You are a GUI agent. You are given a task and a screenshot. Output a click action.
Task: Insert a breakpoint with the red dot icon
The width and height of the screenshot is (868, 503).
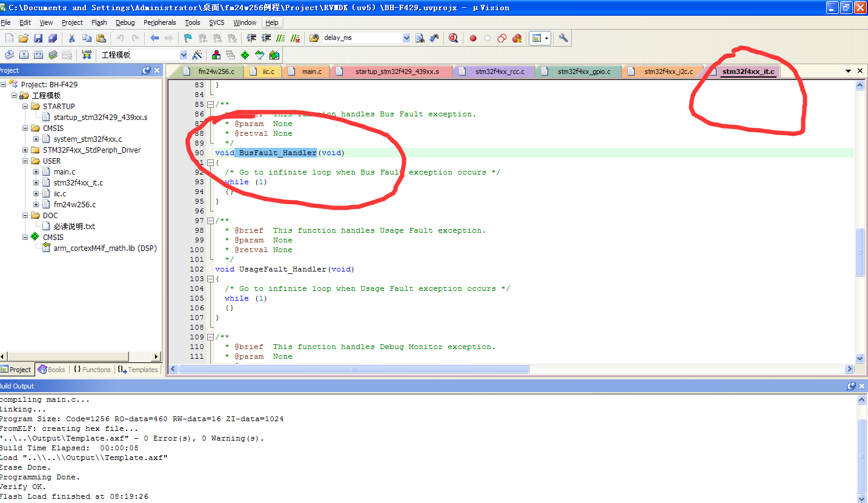tap(473, 38)
